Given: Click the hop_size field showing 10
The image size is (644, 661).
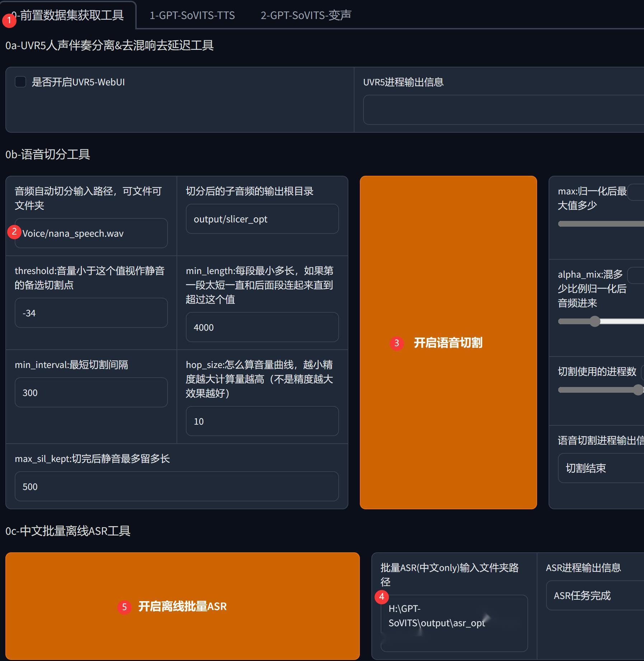Looking at the screenshot, I should click(262, 421).
